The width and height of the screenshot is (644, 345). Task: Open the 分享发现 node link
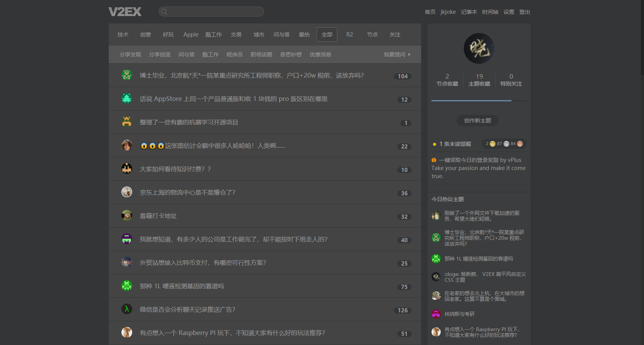pyautogui.click(x=130, y=54)
